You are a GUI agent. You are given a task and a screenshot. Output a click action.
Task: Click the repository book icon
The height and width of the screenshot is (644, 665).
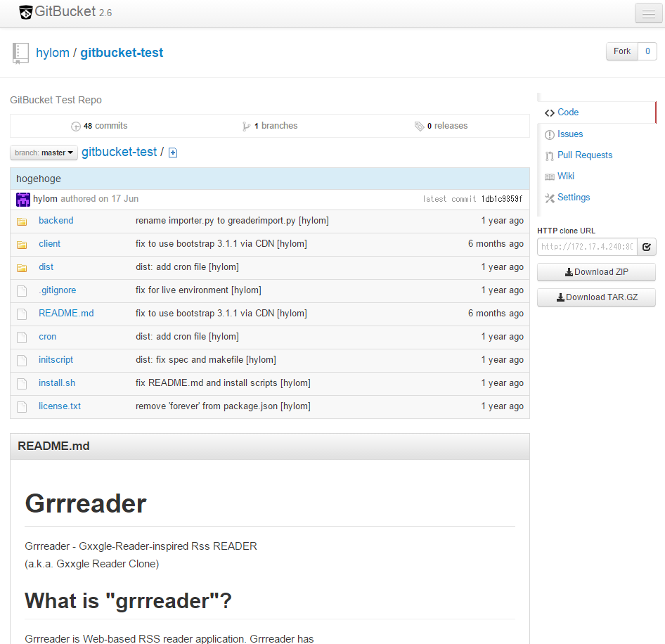20,53
